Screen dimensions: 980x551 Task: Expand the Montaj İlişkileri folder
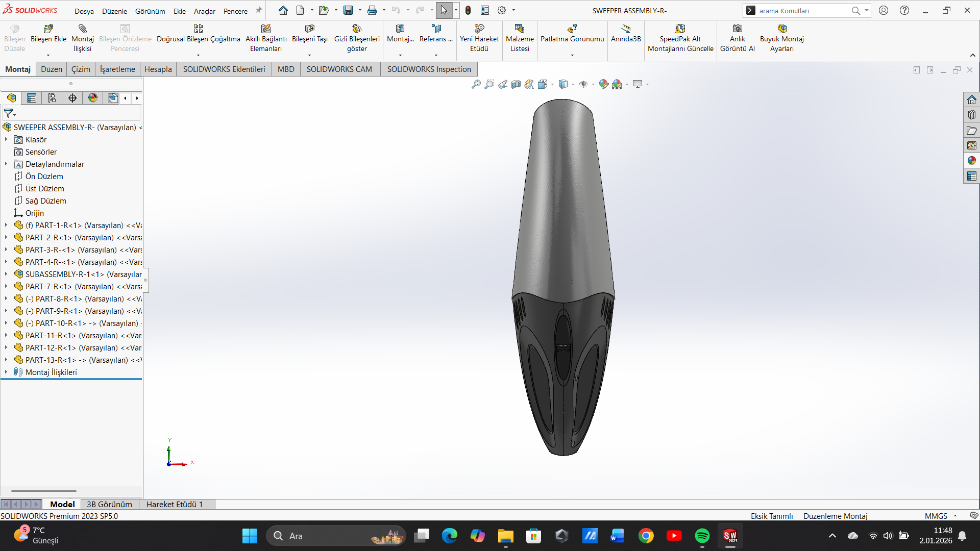6,372
